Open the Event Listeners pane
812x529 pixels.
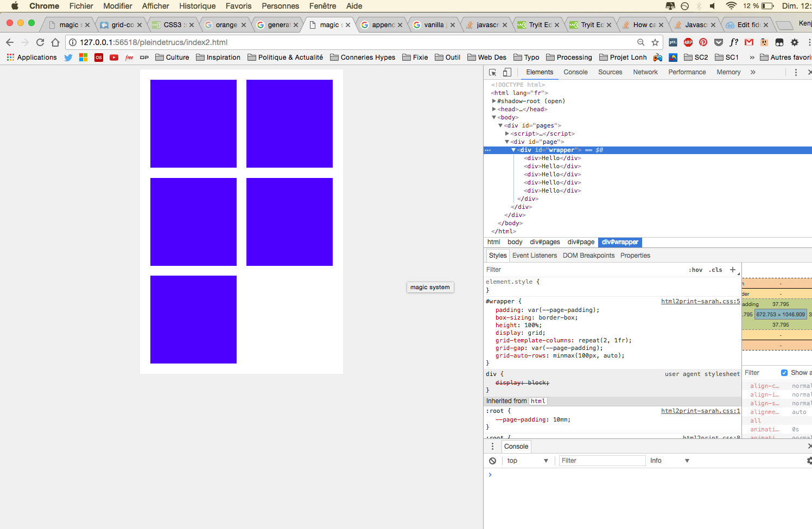point(535,256)
